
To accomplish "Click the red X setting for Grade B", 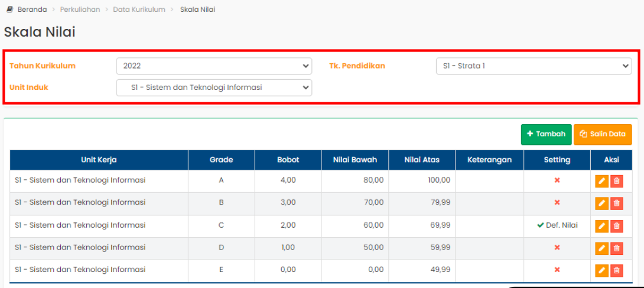I will coord(557,202).
